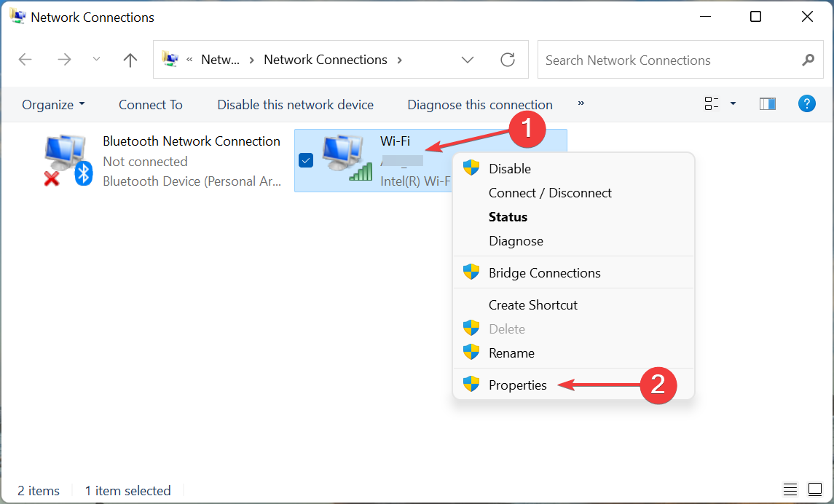This screenshot has height=504, width=834.
Task: Click inside the Search Network Connections box
Action: [x=656, y=60]
